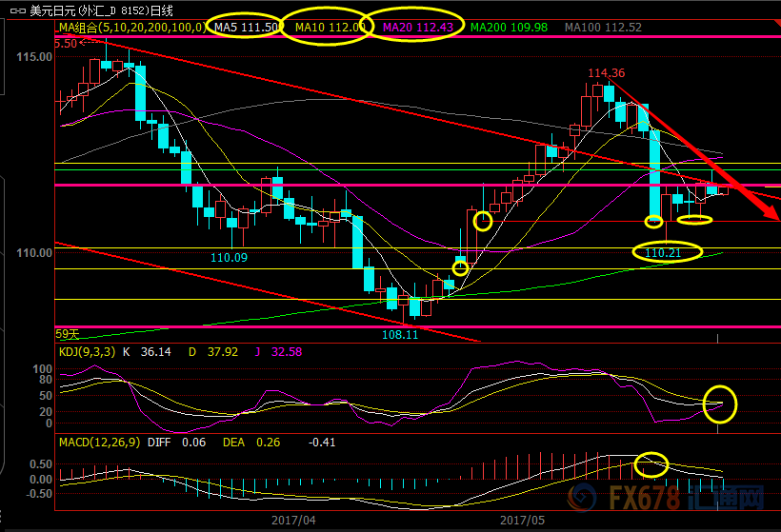Click the MACD axis label 0.00
Screen dimensions: 781x532
pyautogui.click(x=41, y=480)
